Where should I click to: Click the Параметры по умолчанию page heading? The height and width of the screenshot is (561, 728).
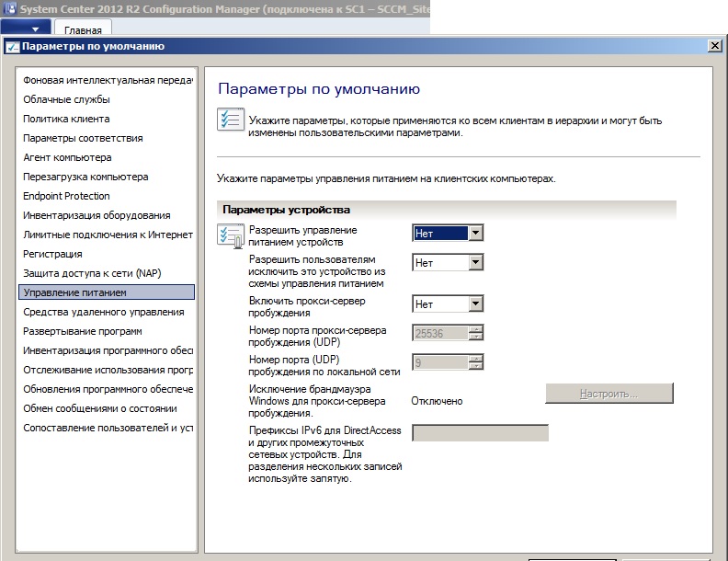(x=319, y=88)
